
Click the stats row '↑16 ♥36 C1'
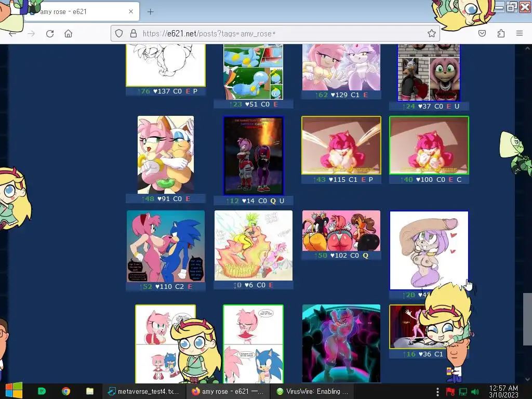click(423, 354)
